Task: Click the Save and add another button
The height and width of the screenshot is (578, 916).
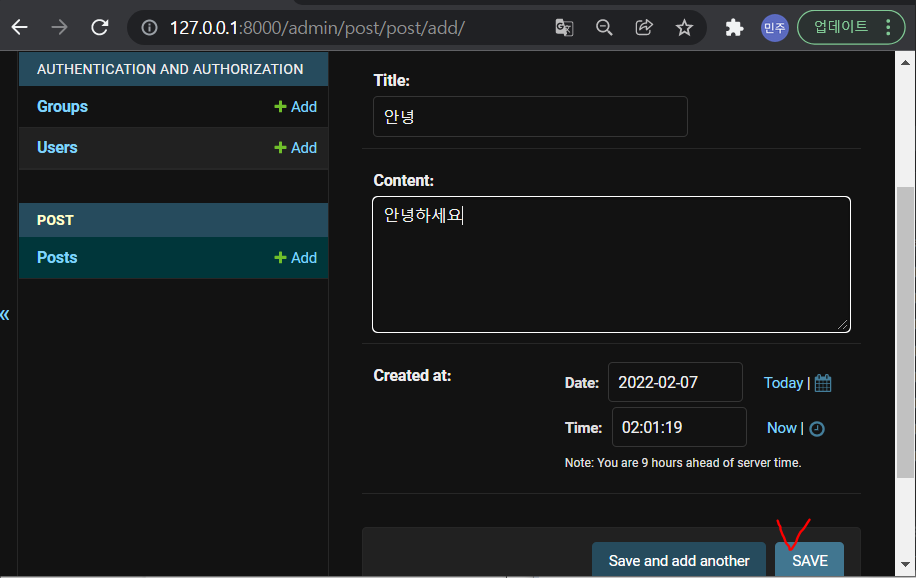Action: point(679,560)
